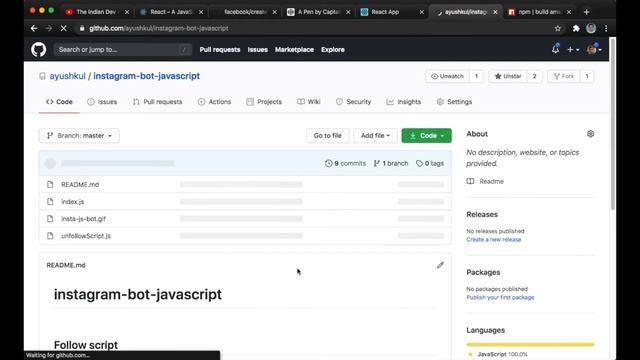Open Marketplace in the header
The image size is (640, 360).
click(294, 50)
